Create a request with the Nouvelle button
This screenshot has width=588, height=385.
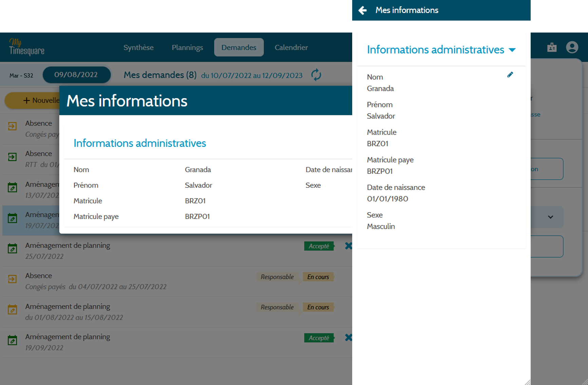[x=32, y=100]
